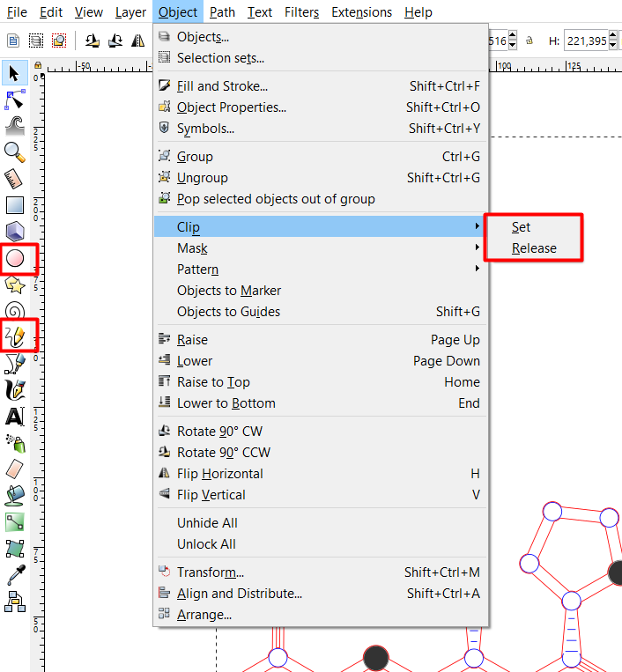Select the Node edit tool
Image resolution: width=622 pixels, height=672 pixels.
[x=15, y=100]
